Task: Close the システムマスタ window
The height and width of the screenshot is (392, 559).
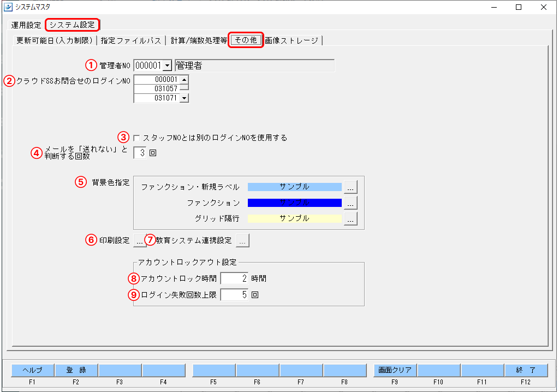Action: click(x=544, y=7)
